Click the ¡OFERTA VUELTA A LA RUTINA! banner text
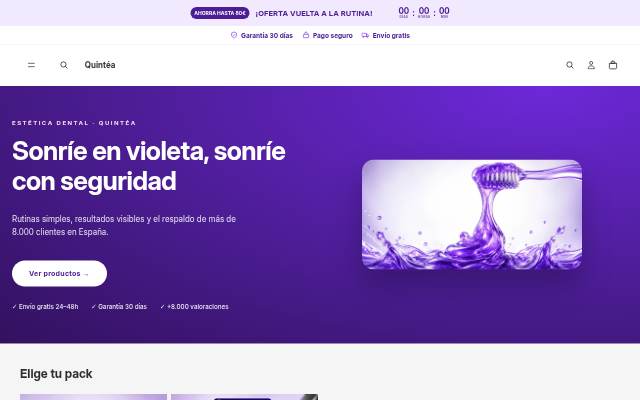640x400 pixels. coord(313,13)
